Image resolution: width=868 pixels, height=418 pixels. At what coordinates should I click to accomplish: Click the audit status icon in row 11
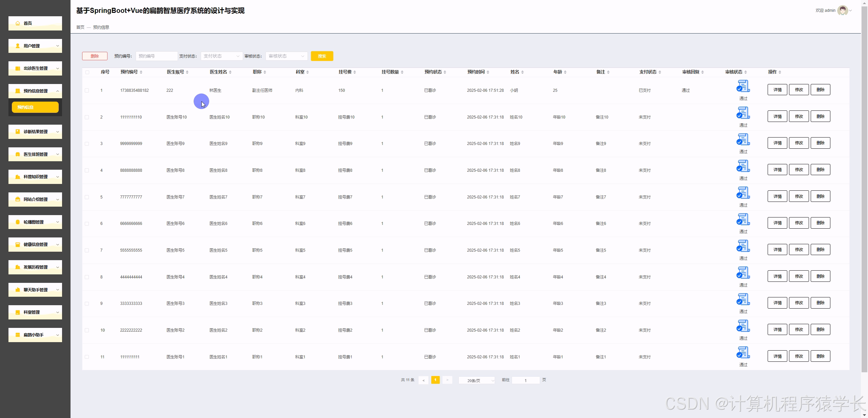tap(743, 353)
